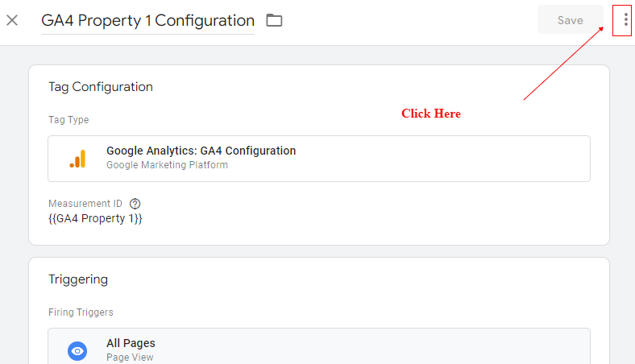
Task: Click the GA4 Property 1 Configuration name field
Action: (147, 21)
